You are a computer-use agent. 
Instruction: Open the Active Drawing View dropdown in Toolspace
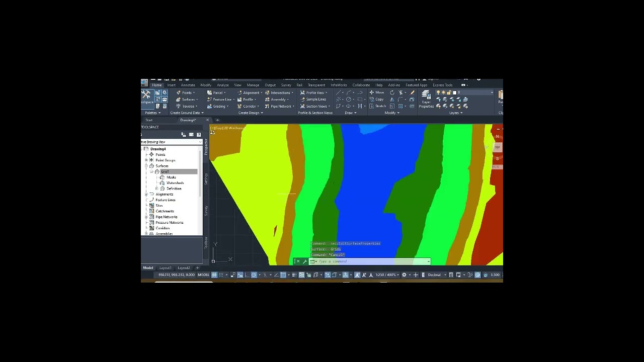(172, 142)
